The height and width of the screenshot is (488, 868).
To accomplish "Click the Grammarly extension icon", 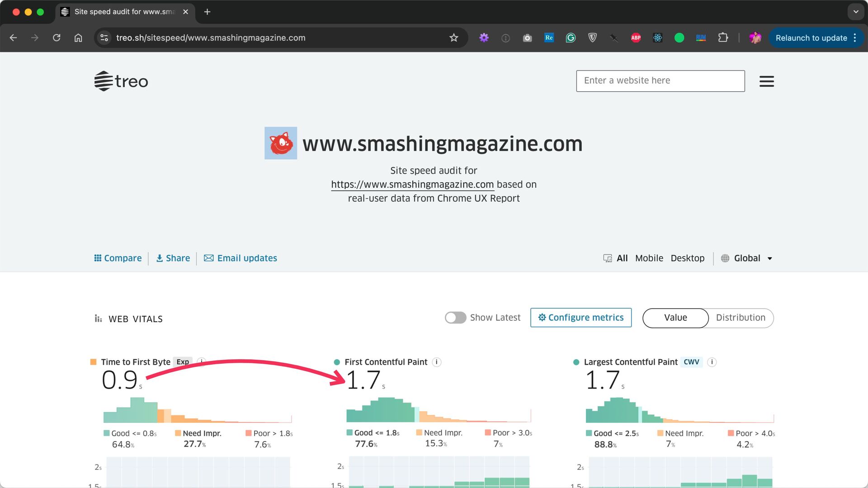I will [x=571, y=38].
